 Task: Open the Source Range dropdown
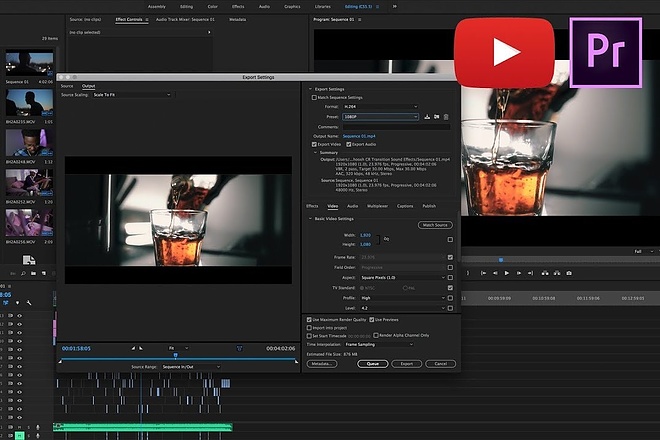pyautogui.click(x=191, y=367)
